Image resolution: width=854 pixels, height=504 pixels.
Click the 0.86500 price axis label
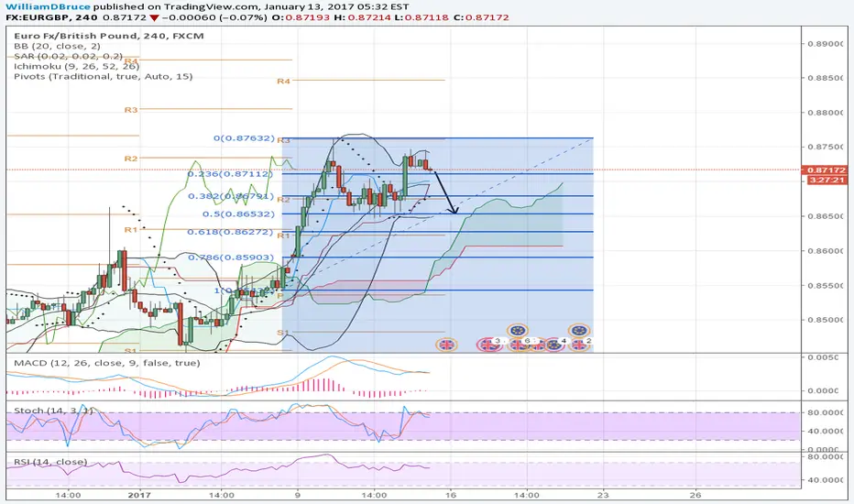826,216
